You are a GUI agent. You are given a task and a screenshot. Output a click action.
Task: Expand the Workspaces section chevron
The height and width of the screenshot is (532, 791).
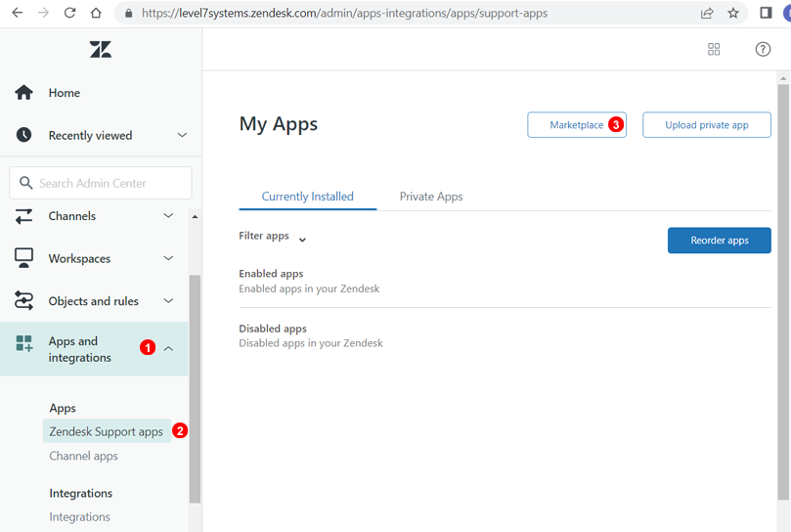tap(168, 258)
